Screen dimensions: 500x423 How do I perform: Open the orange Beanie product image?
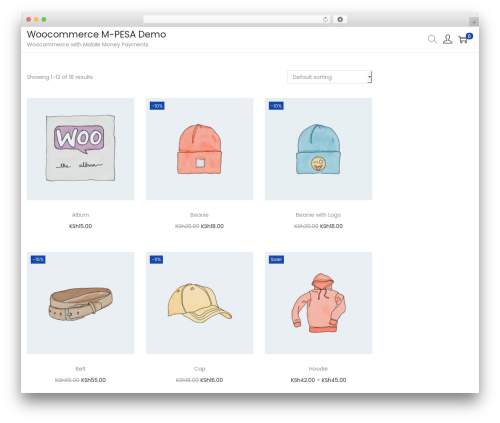pyautogui.click(x=199, y=149)
